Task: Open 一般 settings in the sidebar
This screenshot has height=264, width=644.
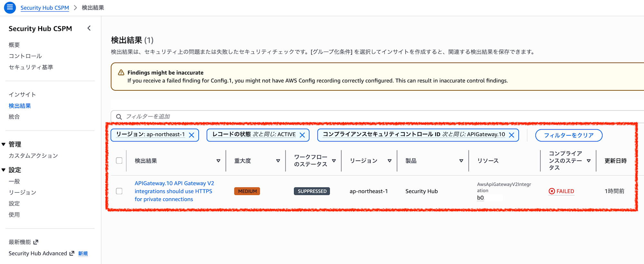Action: (14, 181)
